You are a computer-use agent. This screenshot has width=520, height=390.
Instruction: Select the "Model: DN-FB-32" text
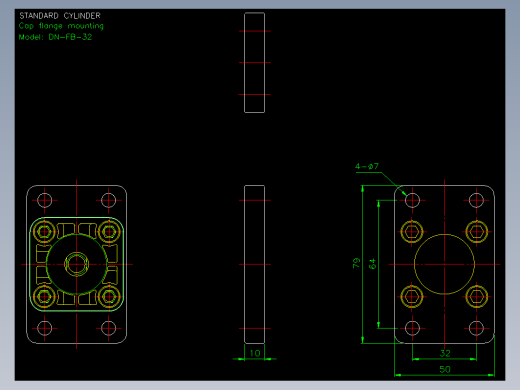click(55, 37)
